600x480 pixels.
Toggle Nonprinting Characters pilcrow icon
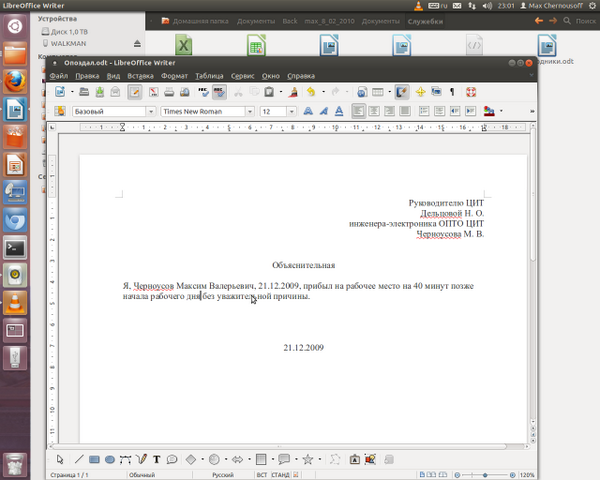pos(452,92)
